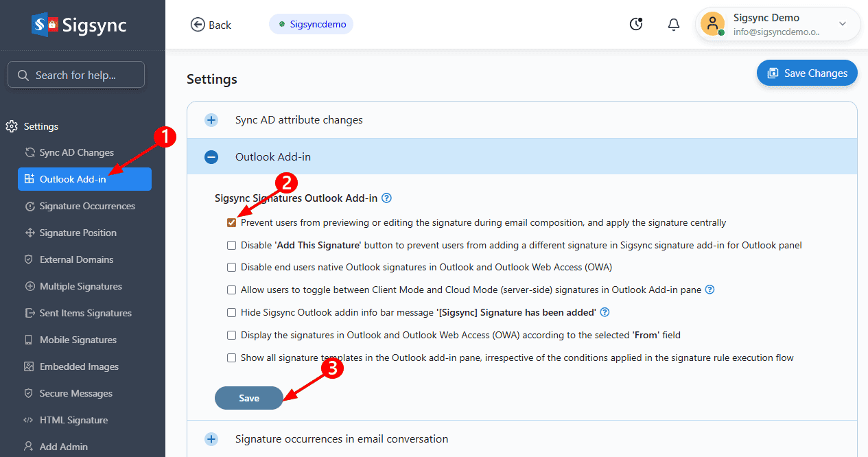Image resolution: width=868 pixels, height=457 pixels.
Task: Click the Sigsync logo
Action: pos(79,25)
